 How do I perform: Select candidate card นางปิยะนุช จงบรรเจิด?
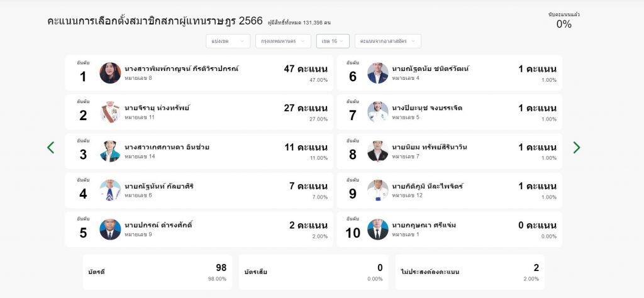click(x=449, y=112)
